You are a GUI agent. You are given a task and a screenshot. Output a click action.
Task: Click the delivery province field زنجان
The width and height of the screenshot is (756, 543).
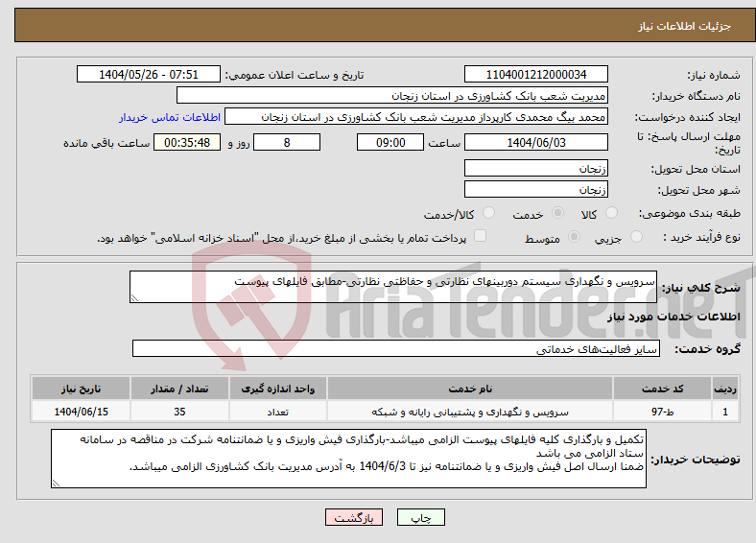tap(535, 168)
